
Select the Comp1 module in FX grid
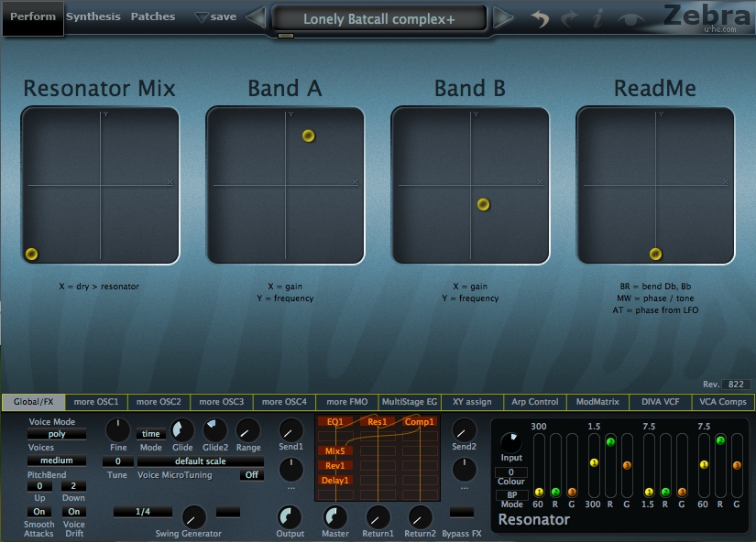[x=419, y=422]
